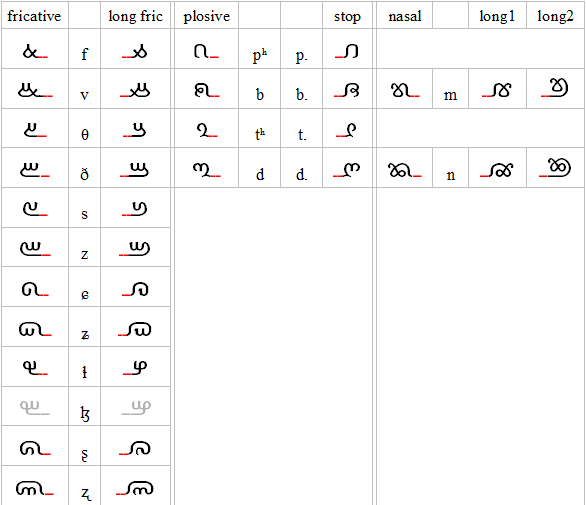Select the fricative glyph beside ʐ
Viewport: 586px width, 505px height.
pyautogui.click(x=35, y=488)
